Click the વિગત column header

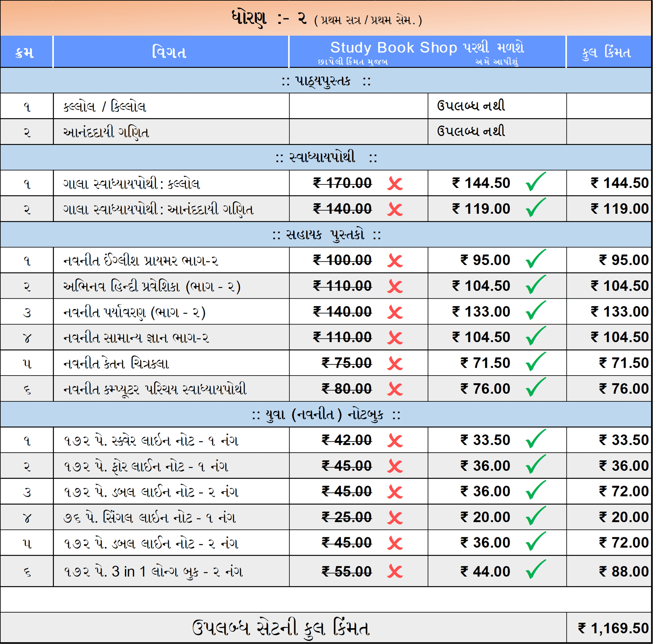coord(169,52)
